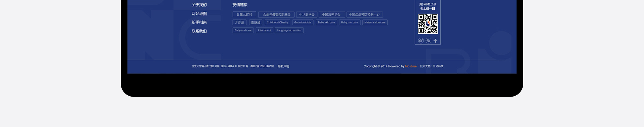Viewport: 644px width, 127px height.
Task: Follow the orange biostime link
Action: tap(411, 66)
